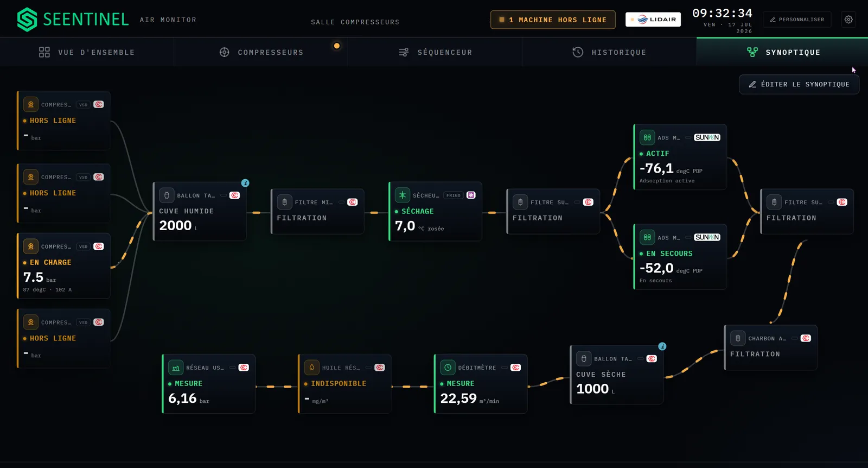Click the network chart icon on Réseau card
This screenshot has width=868, height=468.
coord(176,368)
